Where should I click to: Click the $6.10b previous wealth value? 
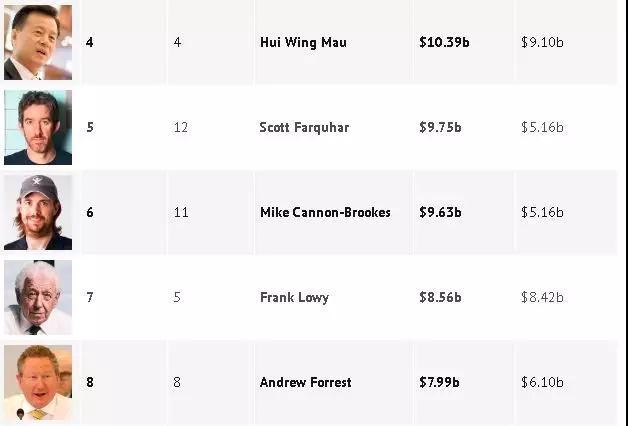542,383
